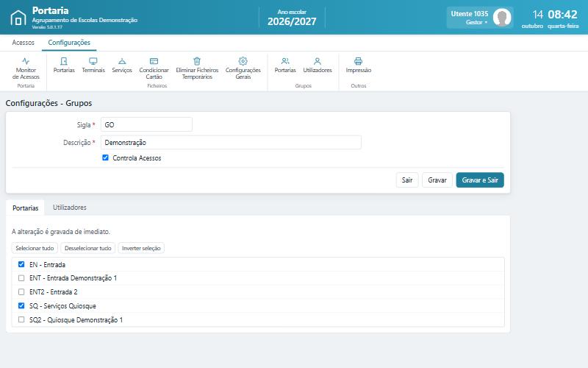
Task: Click Inverter seleção
Action: tap(141, 248)
